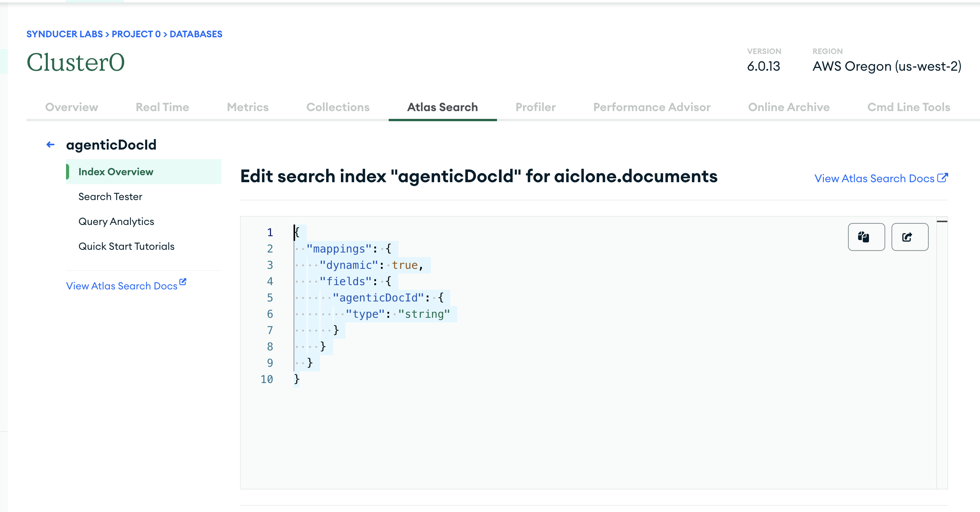
Task: Copy the index JSON with copy icon
Action: point(866,237)
